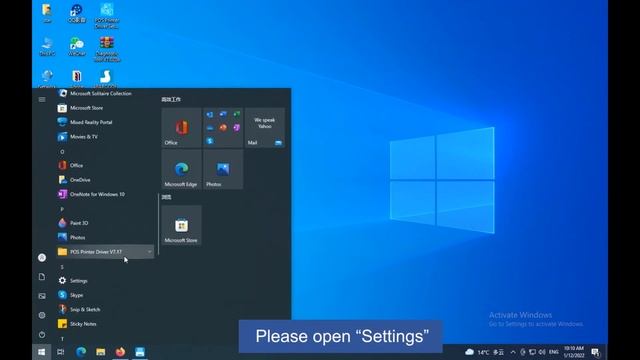Click the POS Printer Driver V7.X7 folder
Screen dimensions: 640x360
tap(105, 252)
